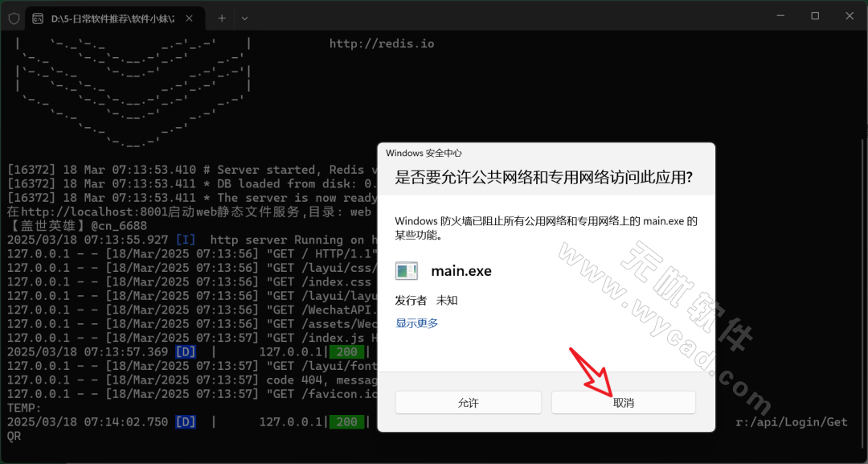Click the http://redis.io URL in terminal
The width and height of the screenshot is (868, 464).
(x=381, y=43)
